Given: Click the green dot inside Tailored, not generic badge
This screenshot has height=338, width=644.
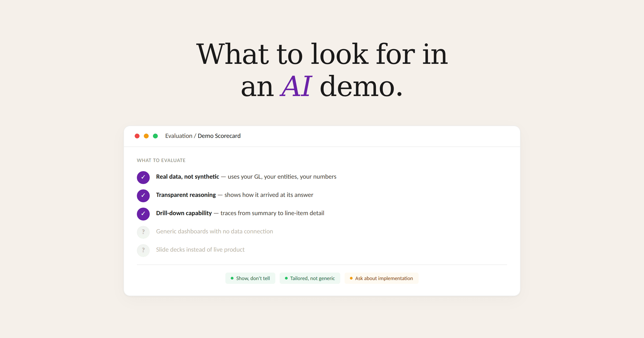Looking at the screenshot, I should 286,278.
